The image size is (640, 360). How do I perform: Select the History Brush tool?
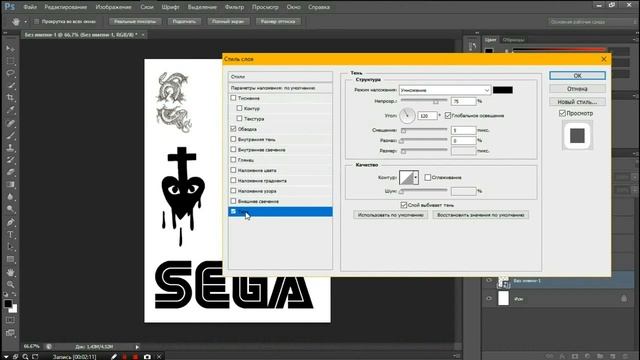[x=10, y=160]
